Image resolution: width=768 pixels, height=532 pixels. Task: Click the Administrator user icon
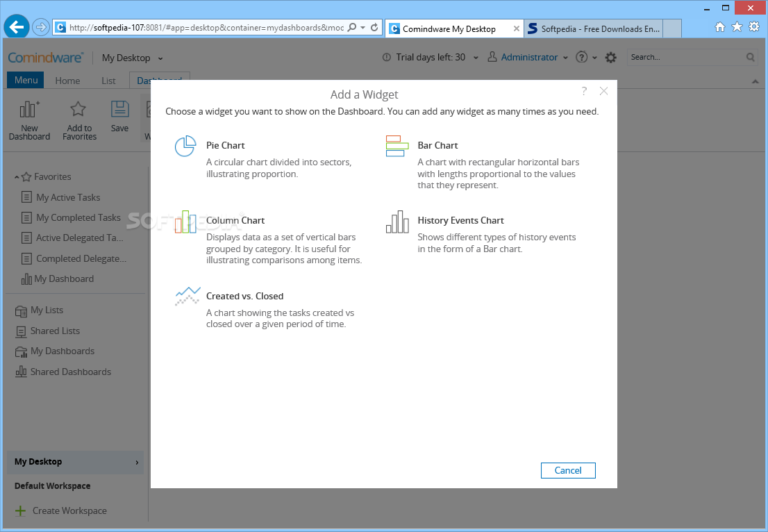[492, 58]
